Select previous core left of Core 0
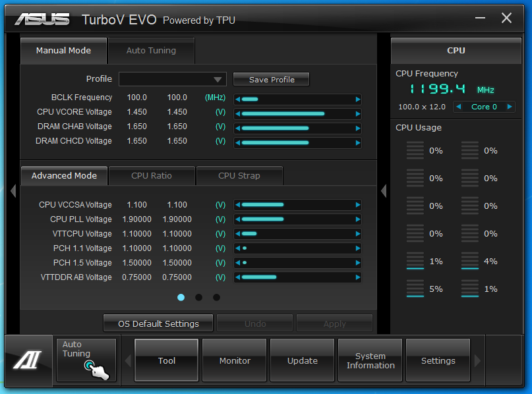Screen dimensions: 532x394 459,107
